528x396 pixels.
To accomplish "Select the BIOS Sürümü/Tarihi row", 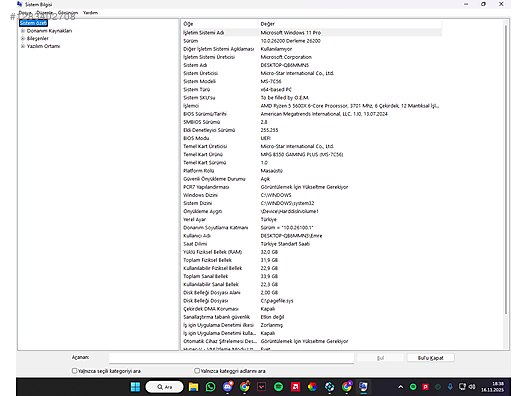I will tap(311, 114).
